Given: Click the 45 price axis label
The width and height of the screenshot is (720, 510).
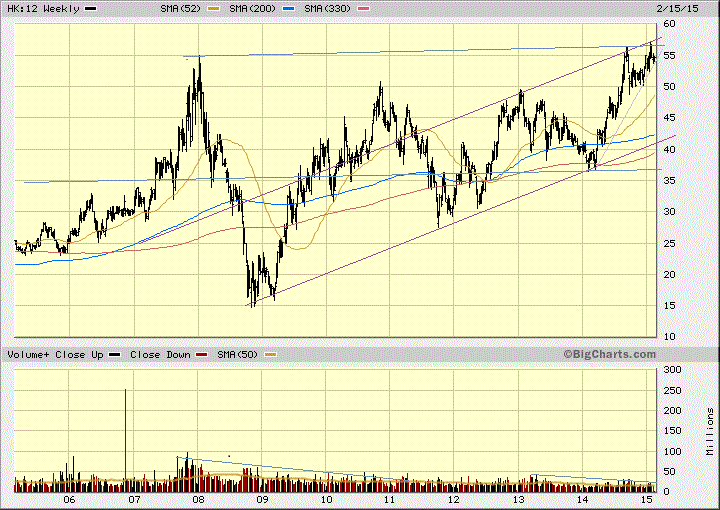Looking at the screenshot, I should (x=669, y=118).
